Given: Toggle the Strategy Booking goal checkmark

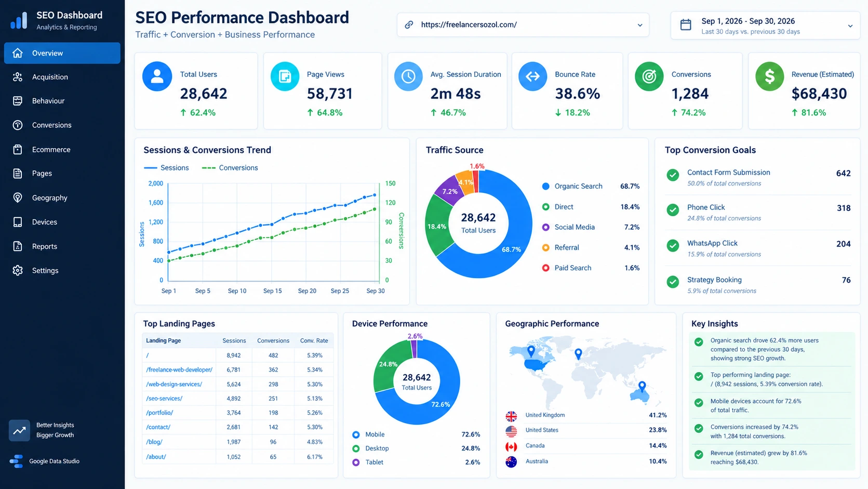Looking at the screenshot, I should [673, 282].
